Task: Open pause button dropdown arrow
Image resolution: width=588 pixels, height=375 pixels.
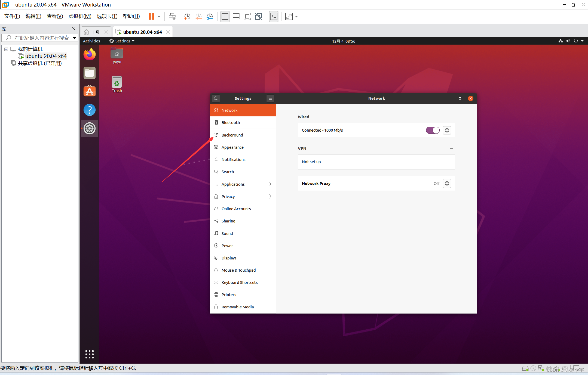Action: click(159, 17)
